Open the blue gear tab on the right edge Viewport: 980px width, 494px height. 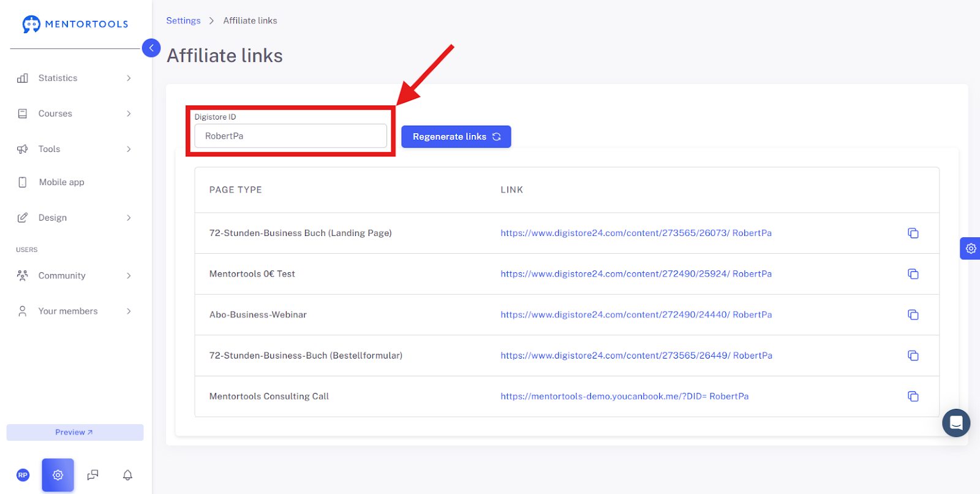click(x=970, y=248)
